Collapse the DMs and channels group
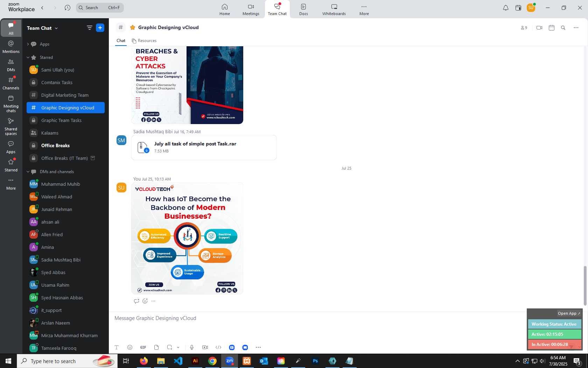The width and height of the screenshot is (588, 368). [28, 172]
